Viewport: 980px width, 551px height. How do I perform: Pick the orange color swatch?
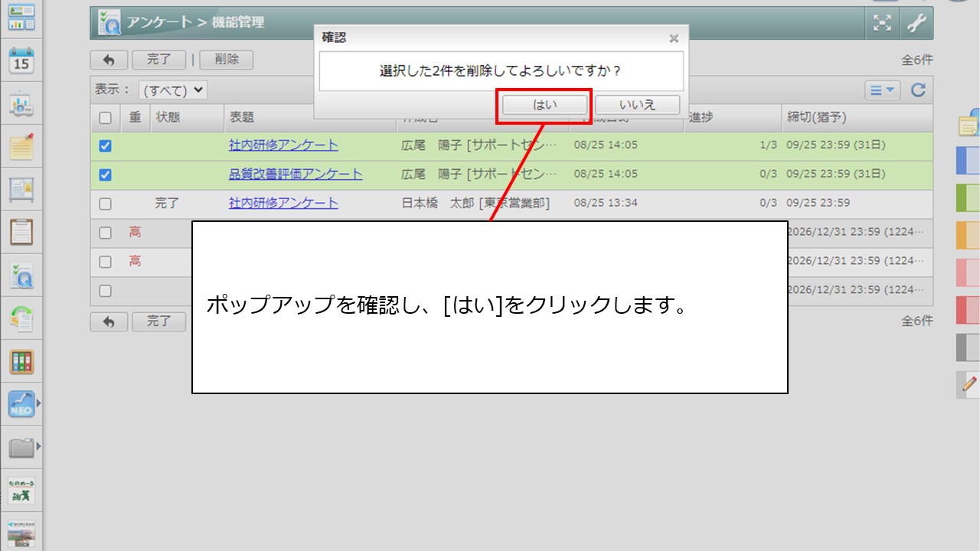pos(968,235)
